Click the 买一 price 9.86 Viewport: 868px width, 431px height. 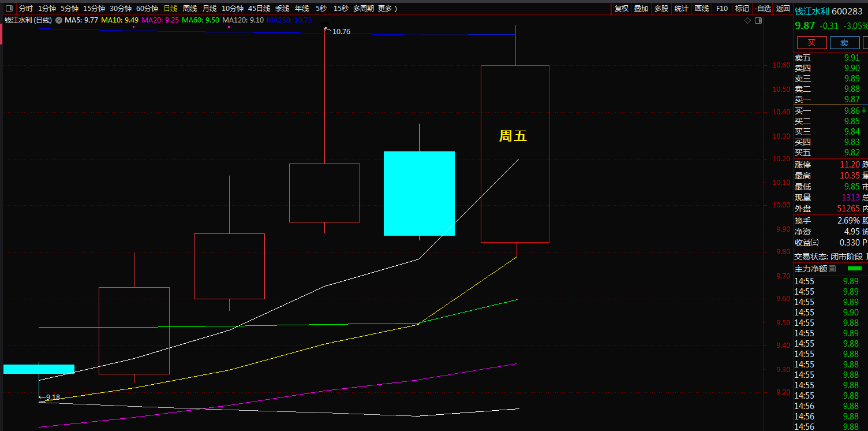[852, 111]
